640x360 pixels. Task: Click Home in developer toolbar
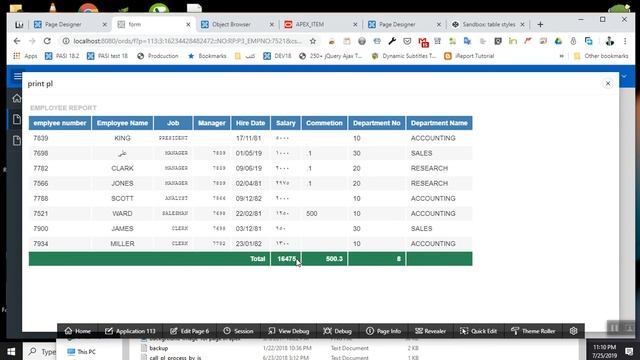[x=78, y=331]
